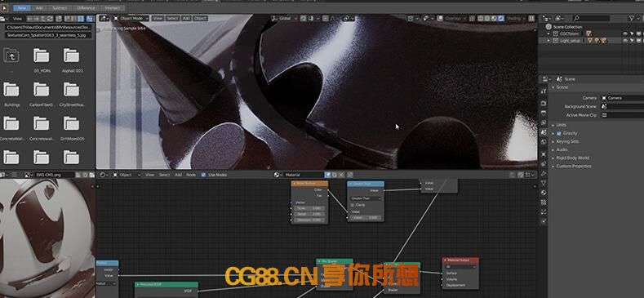
Task: Click the Subtract selection mode button
Action: 60,8
